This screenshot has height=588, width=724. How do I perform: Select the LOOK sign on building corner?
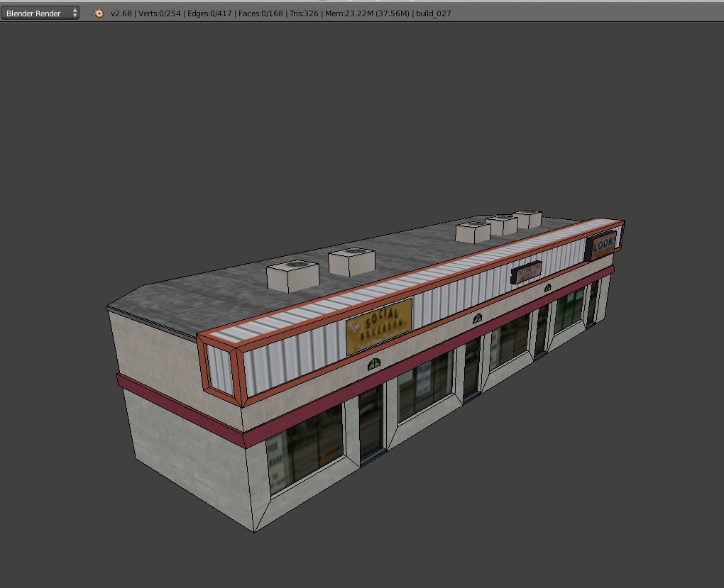(602, 245)
